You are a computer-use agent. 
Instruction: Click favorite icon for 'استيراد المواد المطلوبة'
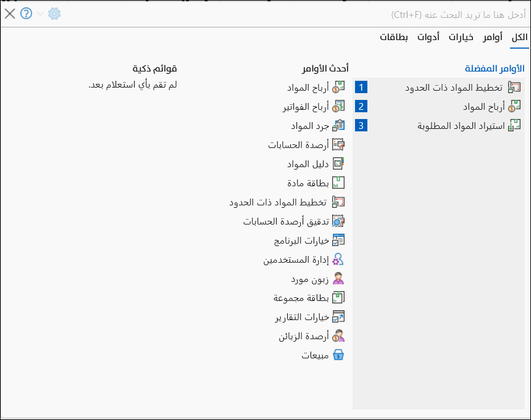click(514, 125)
